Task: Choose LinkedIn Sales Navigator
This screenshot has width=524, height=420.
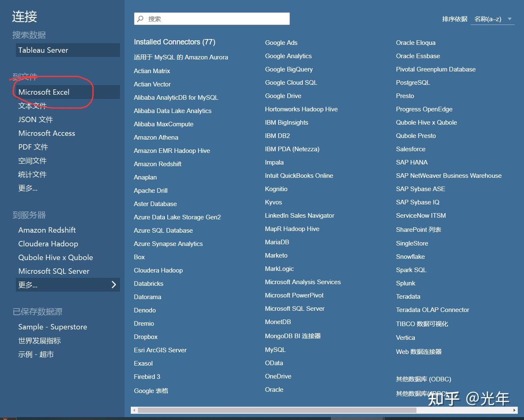Action: (x=300, y=216)
